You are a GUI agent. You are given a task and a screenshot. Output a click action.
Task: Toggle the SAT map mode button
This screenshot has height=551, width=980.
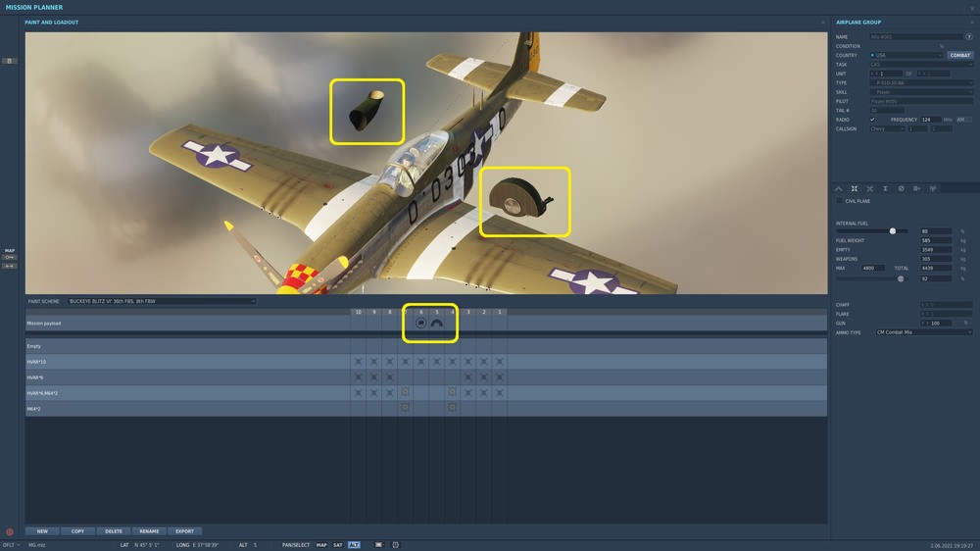pyautogui.click(x=337, y=545)
